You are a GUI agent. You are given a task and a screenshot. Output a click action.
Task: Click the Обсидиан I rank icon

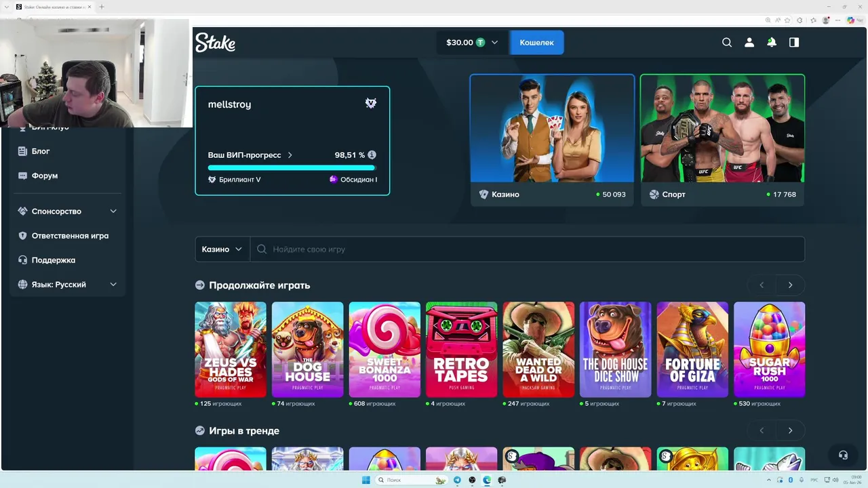pyautogui.click(x=333, y=180)
